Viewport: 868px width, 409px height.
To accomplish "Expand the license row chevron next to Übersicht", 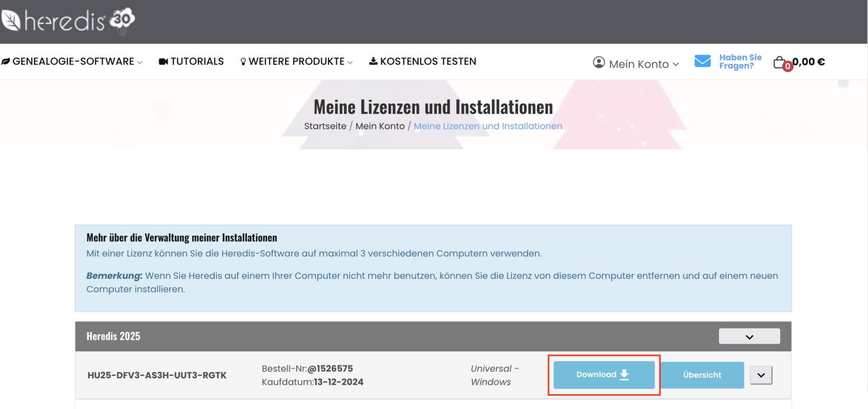I will pos(761,375).
